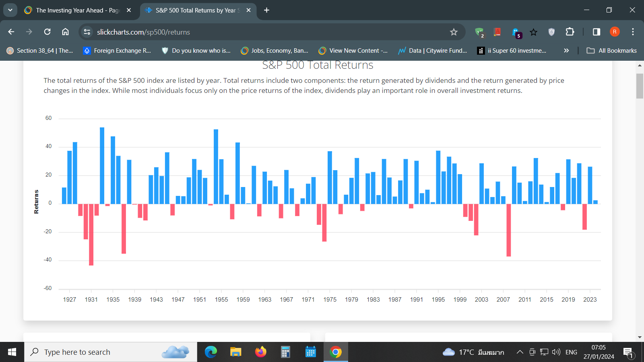Click the 1931 negative bar in chart
Image resolution: width=644 pixels, height=362 pixels.
coord(91,235)
